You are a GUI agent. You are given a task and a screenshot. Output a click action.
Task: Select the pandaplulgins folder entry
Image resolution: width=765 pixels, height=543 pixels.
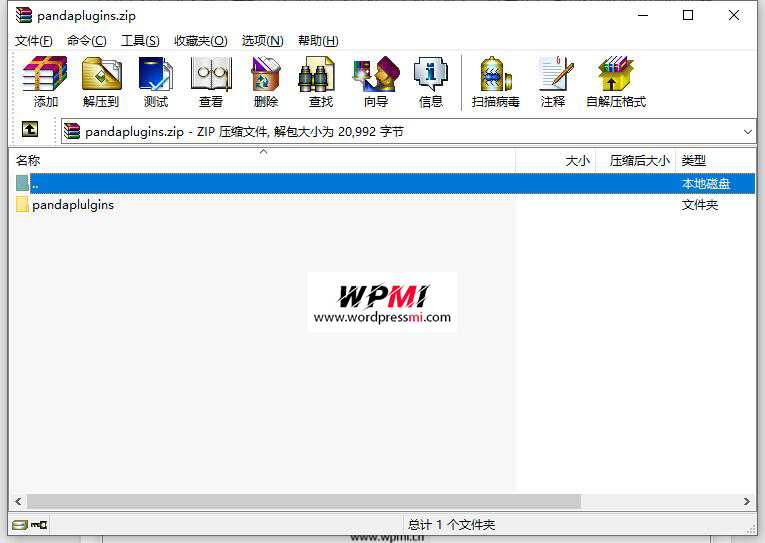[x=72, y=205]
